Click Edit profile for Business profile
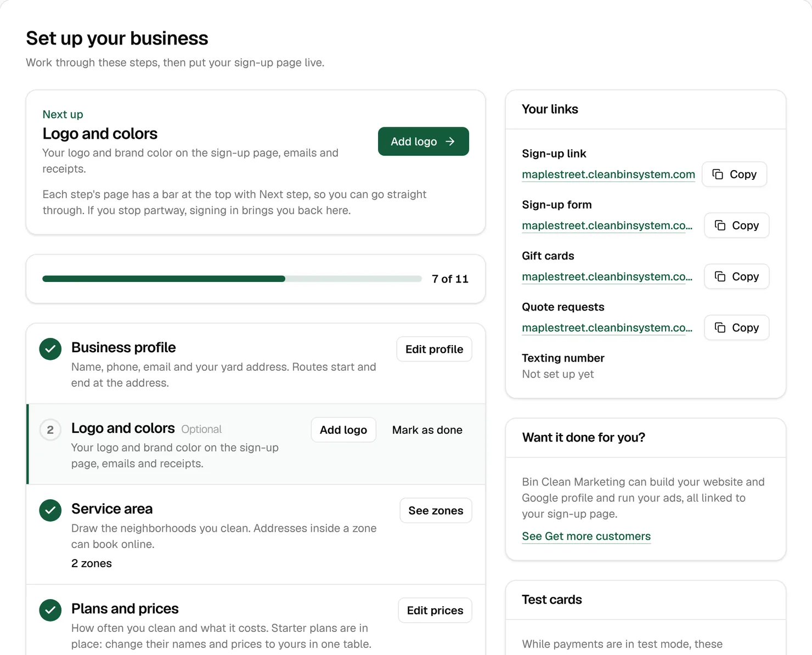812x655 pixels. click(434, 349)
